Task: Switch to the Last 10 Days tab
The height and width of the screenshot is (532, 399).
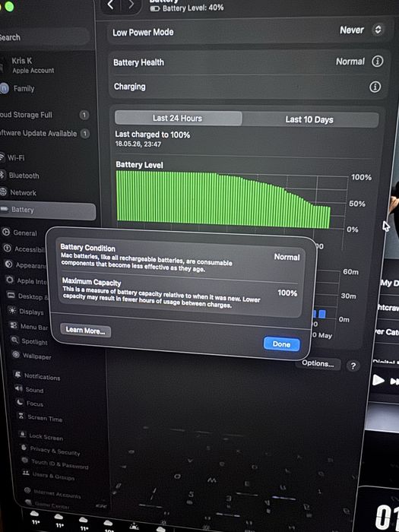Action: tap(309, 119)
